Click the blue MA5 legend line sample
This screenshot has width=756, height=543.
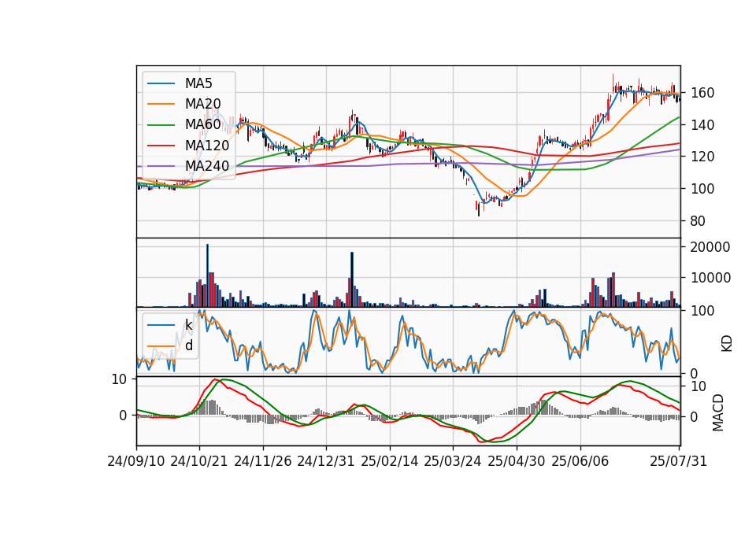(161, 83)
